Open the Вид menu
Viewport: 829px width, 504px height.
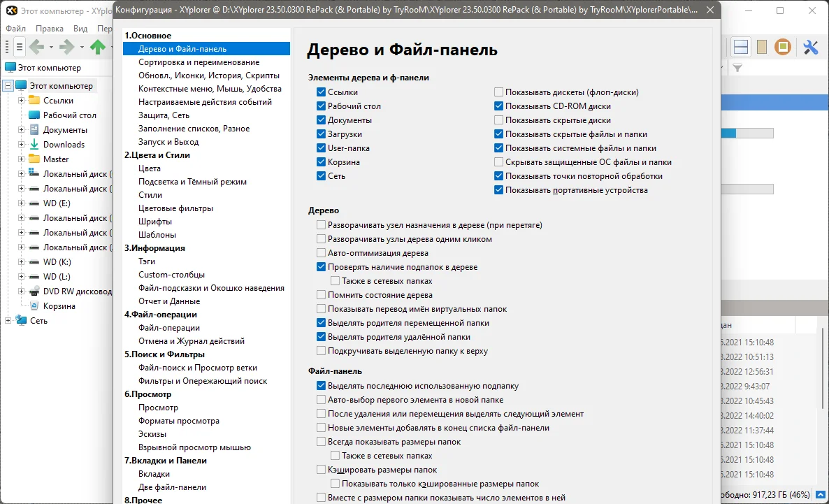coord(80,29)
